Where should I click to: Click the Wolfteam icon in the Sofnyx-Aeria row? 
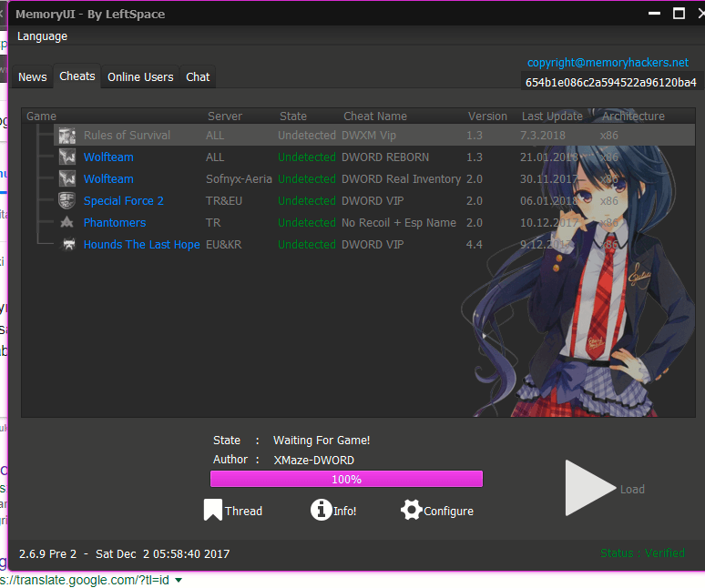pyautogui.click(x=67, y=178)
